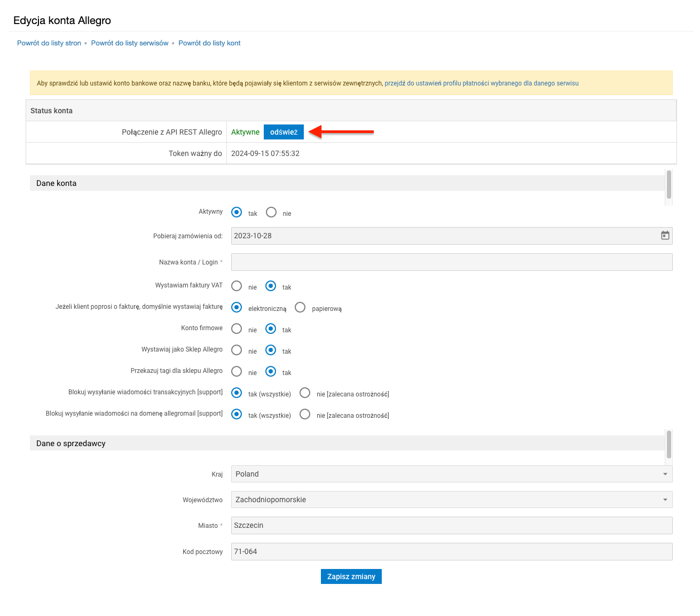Screen dimensions: 700x616
Task: Save changes with Zapisz zmiany button
Action: 351,576
